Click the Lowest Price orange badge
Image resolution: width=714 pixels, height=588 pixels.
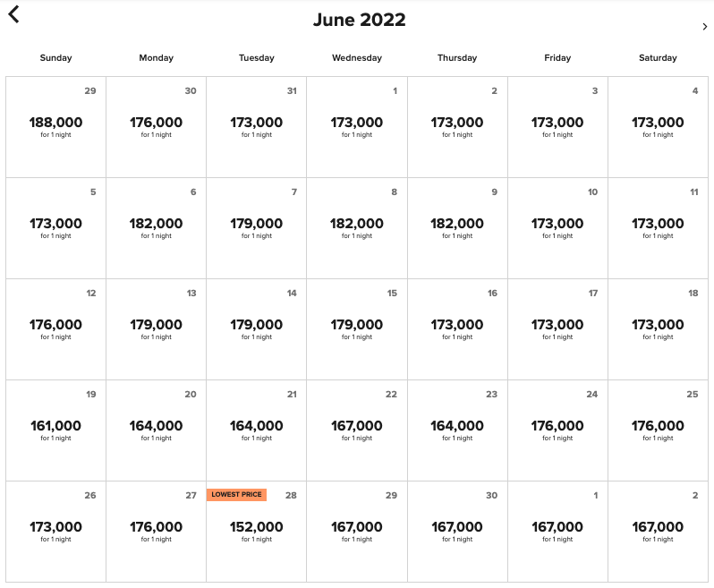(236, 495)
